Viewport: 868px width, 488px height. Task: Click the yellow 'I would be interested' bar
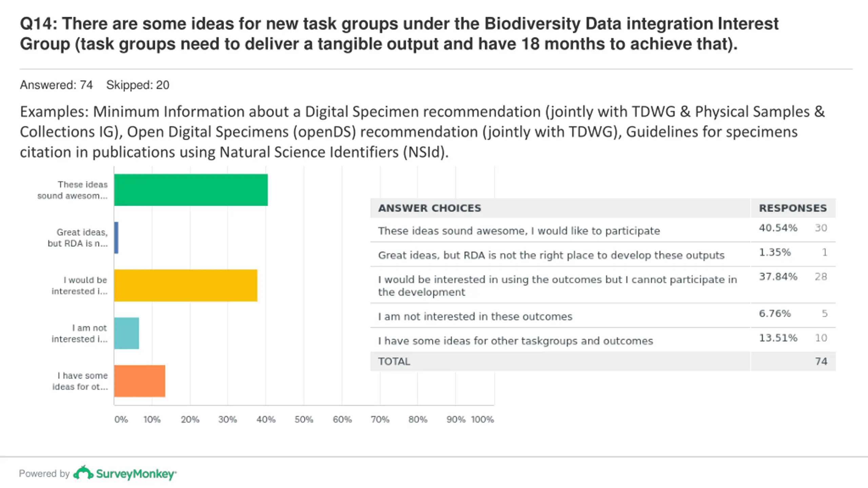tap(186, 285)
